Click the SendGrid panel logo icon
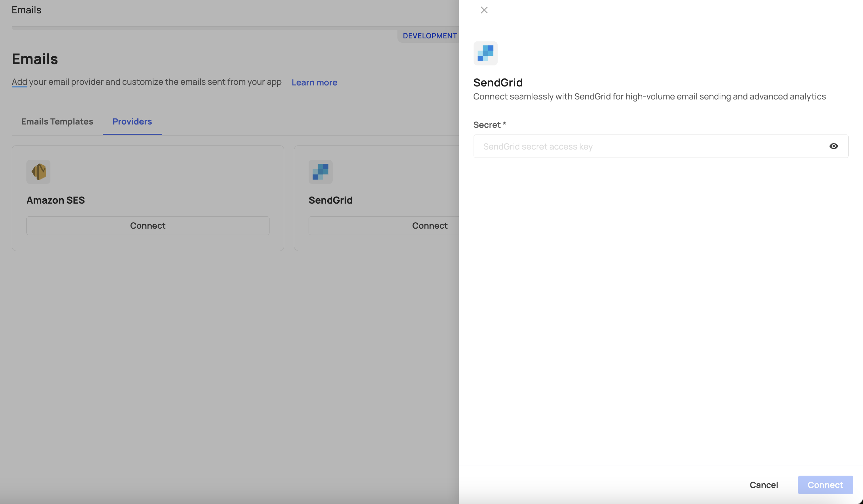The width and height of the screenshot is (863, 504). coord(486,53)
